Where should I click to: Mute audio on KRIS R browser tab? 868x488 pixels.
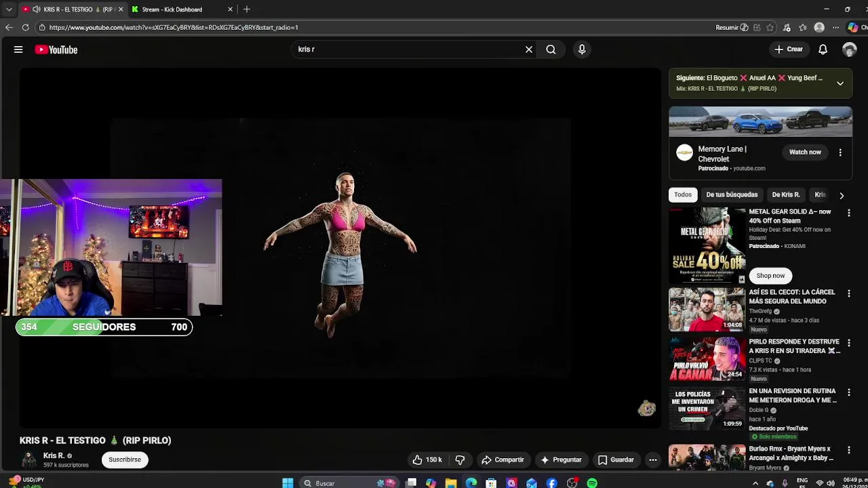coord(36,9)
